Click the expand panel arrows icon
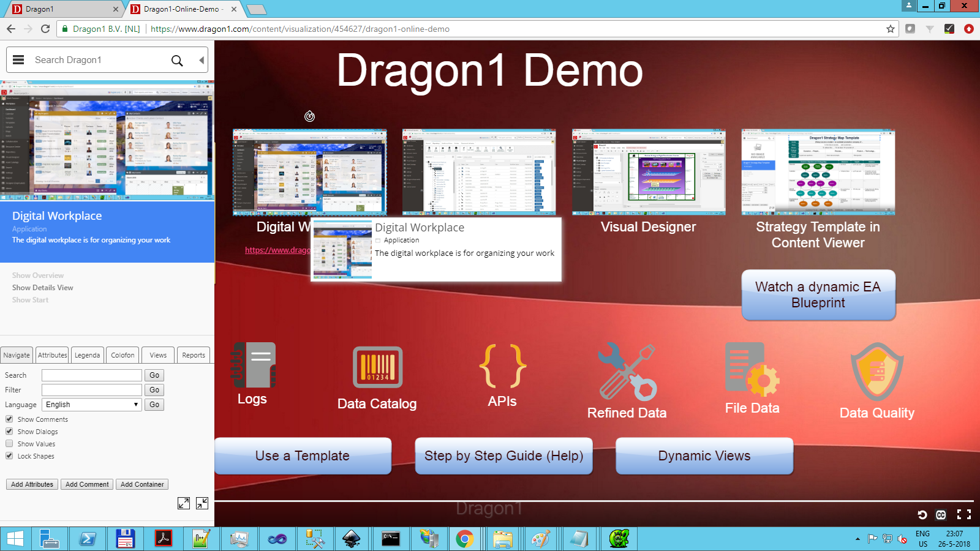 [x=183, y=503]
